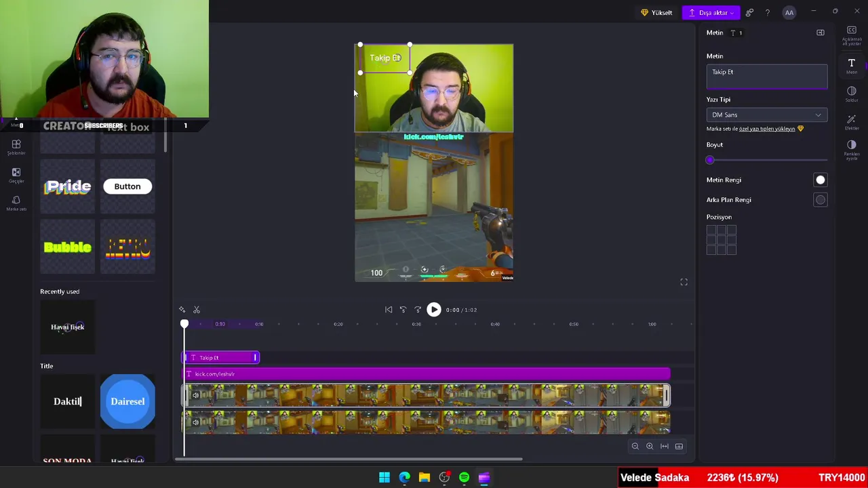Image resolution: width=868 pixels, height=488 pixels.
Task: Select the Dairesel title style
Action: [127, 401]
